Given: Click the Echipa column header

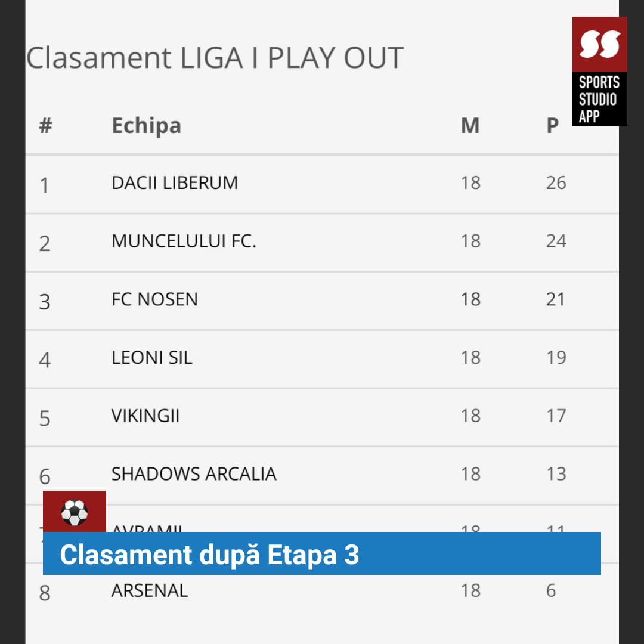Looking at the screenshot, I should pos(146,126).
